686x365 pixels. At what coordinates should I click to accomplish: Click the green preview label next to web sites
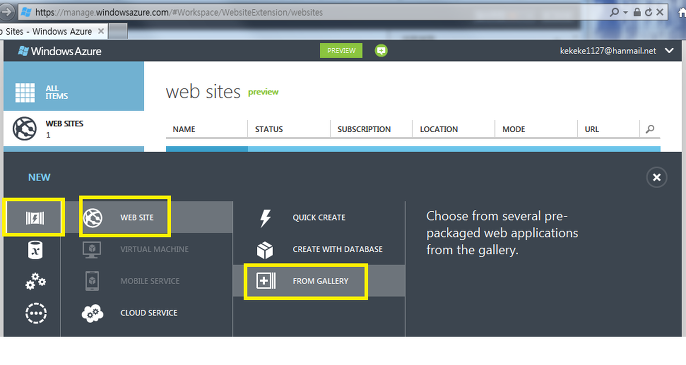[x=263, y=92]
